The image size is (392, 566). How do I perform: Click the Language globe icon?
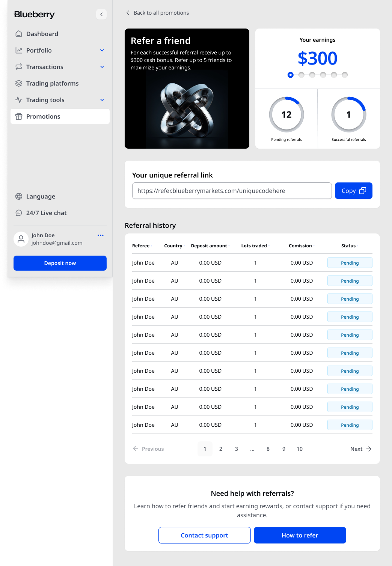point(19,196)
